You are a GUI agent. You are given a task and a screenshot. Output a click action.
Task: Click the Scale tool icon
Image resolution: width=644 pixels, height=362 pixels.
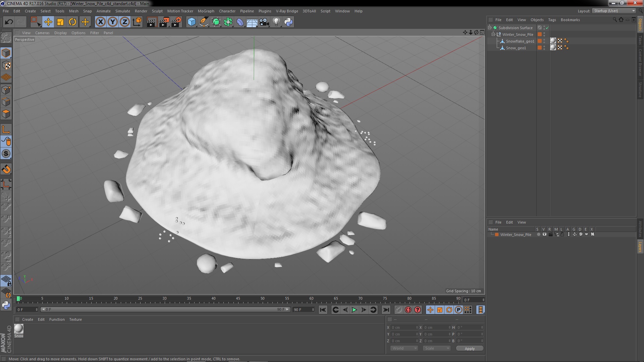coord(60,22)
